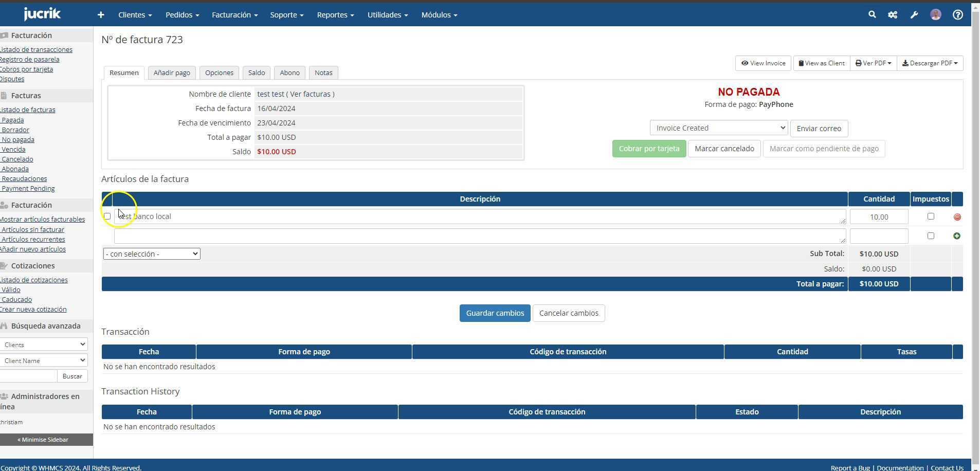Toggle tax checkbox on the empty item row

click(x=931, y=236)
